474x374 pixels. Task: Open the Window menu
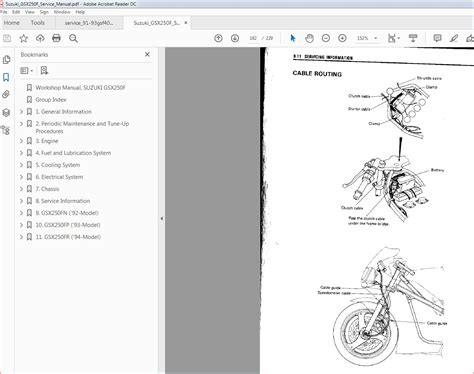pos(62,12)
